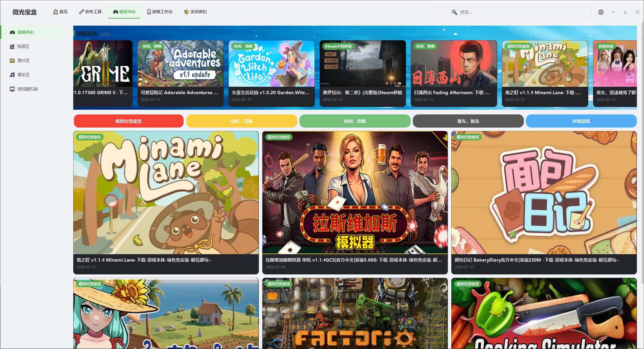Open 视频区 using its clapperboard icon
This screenshot has height=349, width=644.
point(12,47)
